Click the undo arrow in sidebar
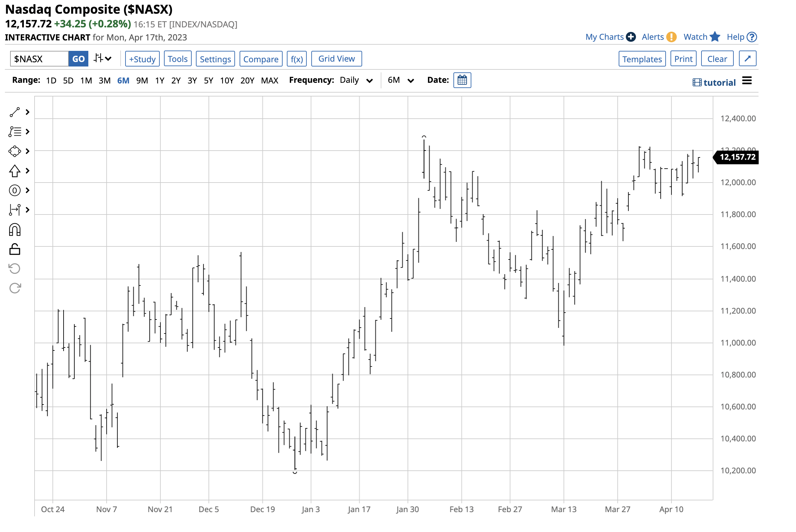The height and width of the screenshot is (532, 796). [15, 269]
